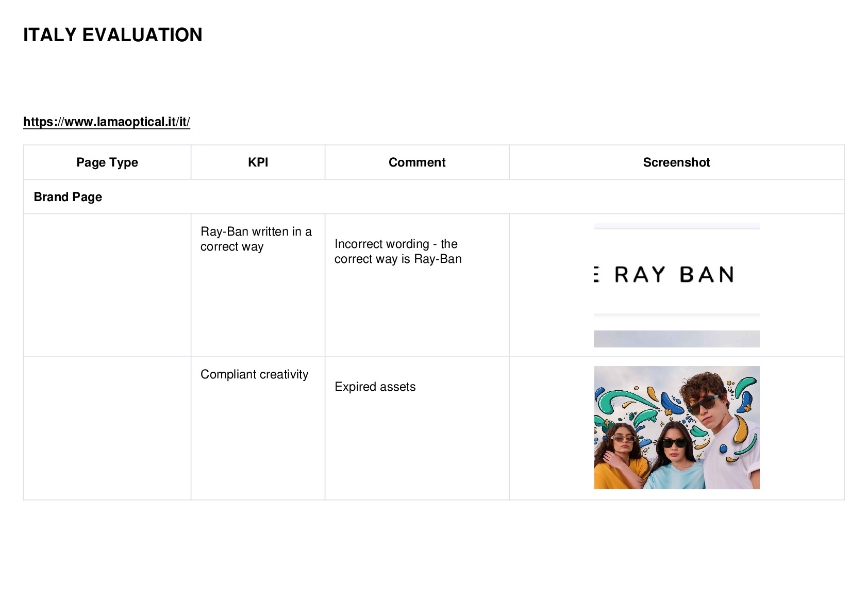The height and width of the screenshot is (614, 868).
Task: Open the lamaoptical.it website link
Action: point(107,122)
